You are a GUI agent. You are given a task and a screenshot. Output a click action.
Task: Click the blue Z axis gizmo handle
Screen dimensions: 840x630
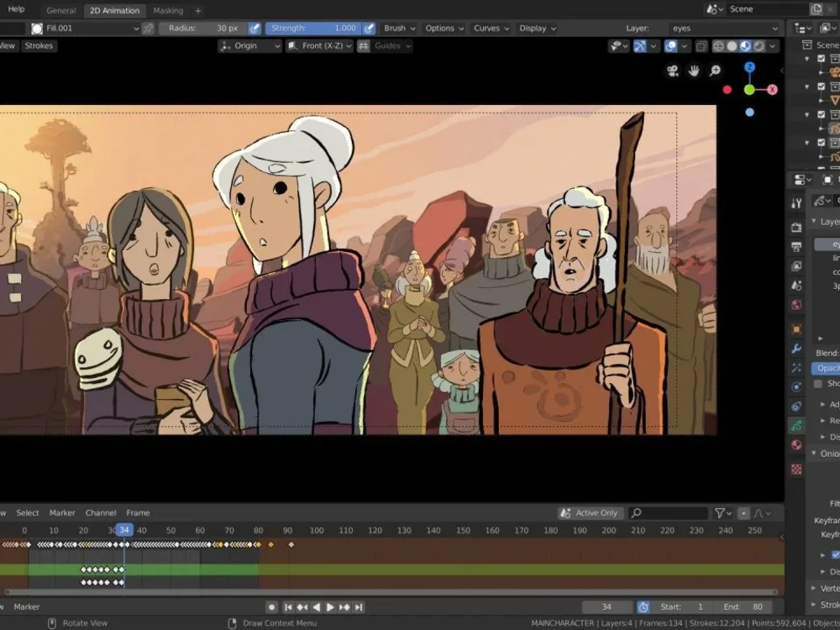[749, 67]
